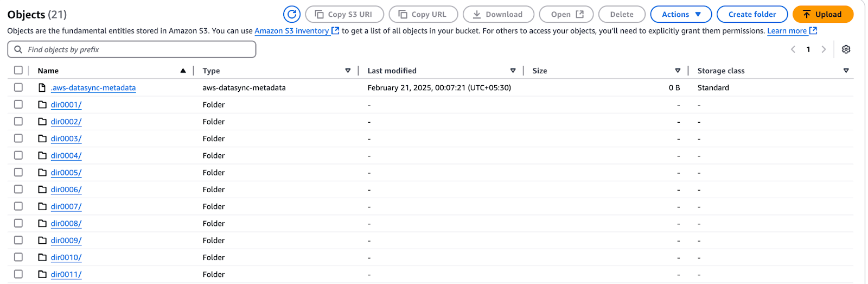Click the folder icon beside dir0001/

click(x=42, y=104)
